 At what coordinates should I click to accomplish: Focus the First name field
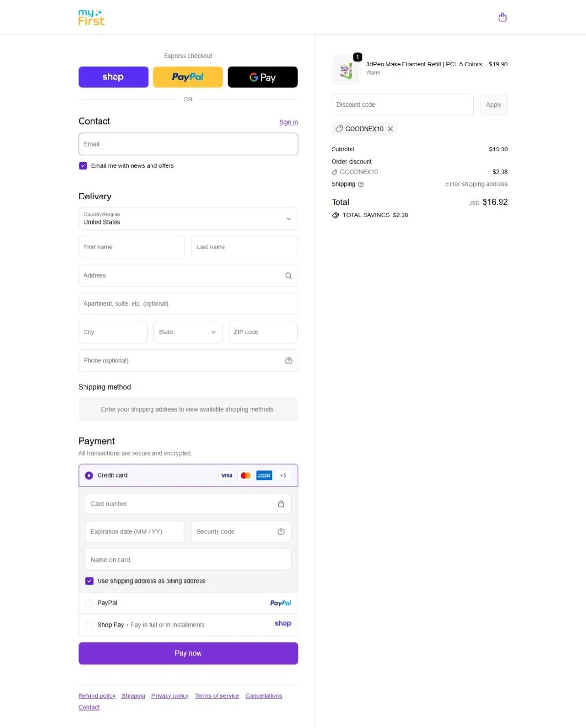pyautogui.click(x=132, y=247)
